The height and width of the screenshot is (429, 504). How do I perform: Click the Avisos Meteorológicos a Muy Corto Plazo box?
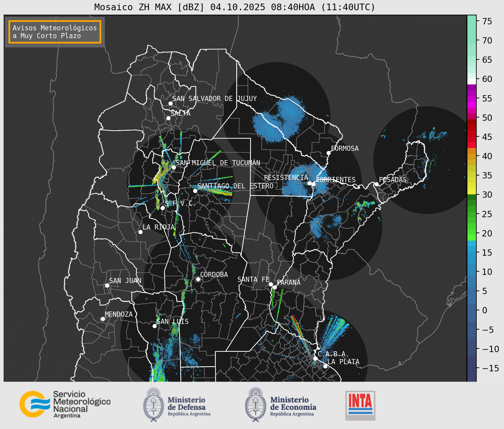[x=55, y=32]
